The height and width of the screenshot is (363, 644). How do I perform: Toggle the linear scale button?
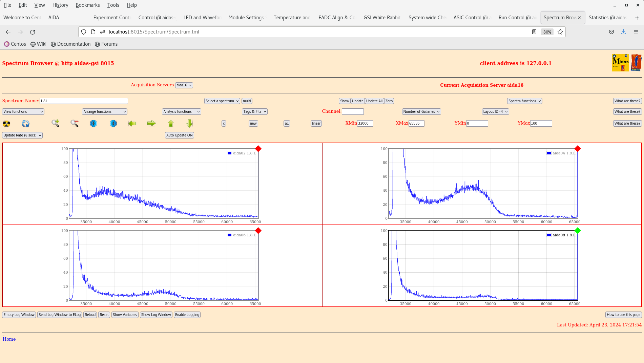coord(316,124)
